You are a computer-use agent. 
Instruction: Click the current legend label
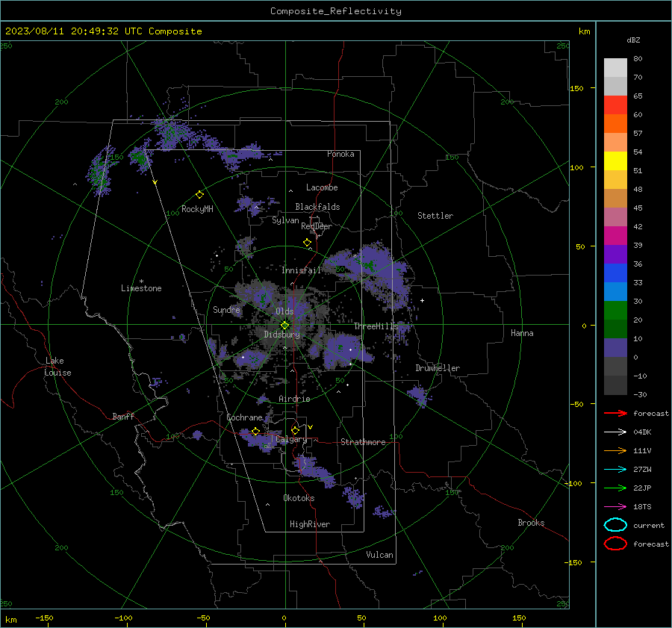649,525
